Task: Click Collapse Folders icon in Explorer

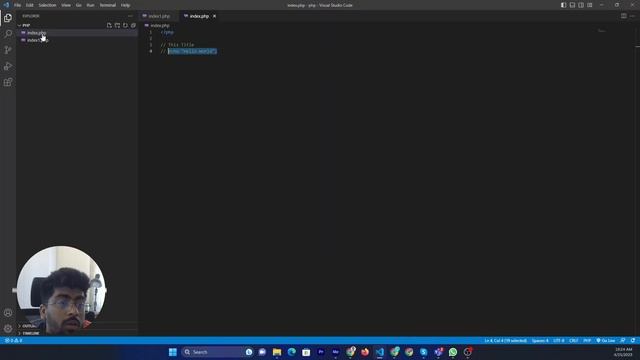Action: 133,25
